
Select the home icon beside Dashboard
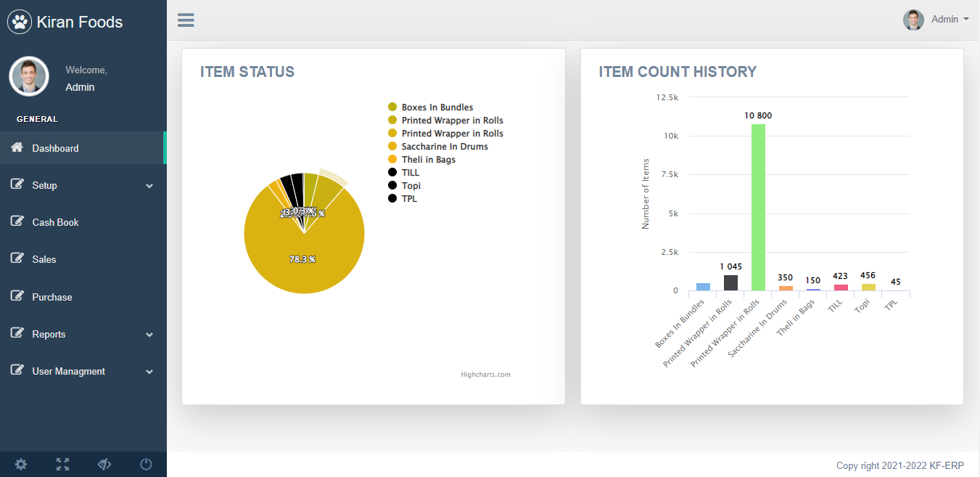[x=16, y=147]
